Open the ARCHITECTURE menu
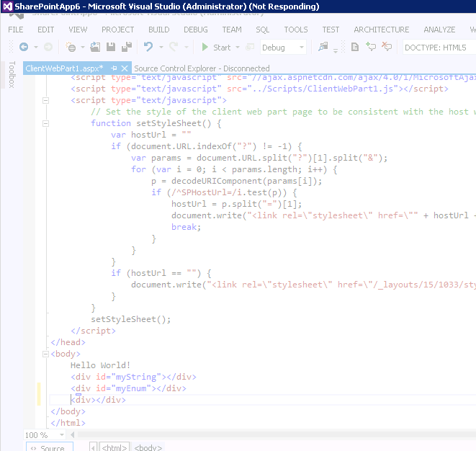 click(x=381, y=30)
